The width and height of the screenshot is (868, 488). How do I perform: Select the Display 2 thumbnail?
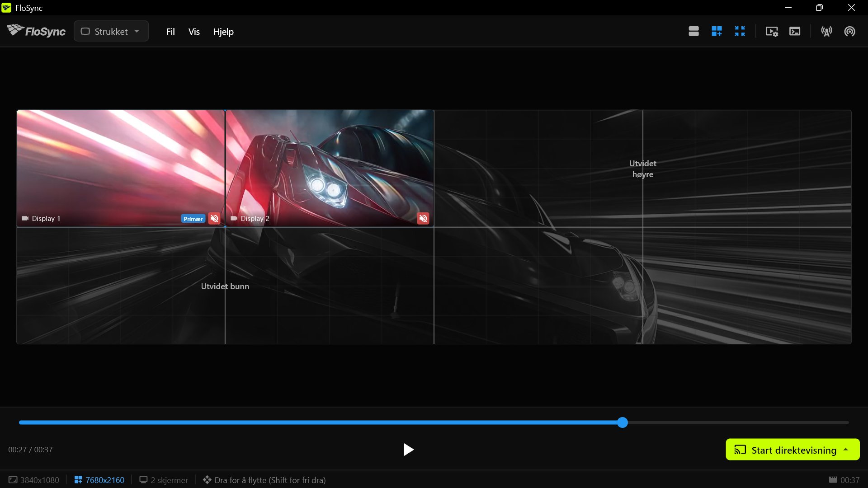pos(330,168)
